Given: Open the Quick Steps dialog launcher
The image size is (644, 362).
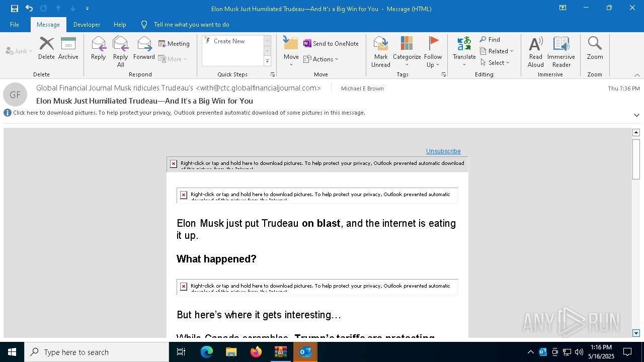Looking at the screenshot, I should pos(273,74).
